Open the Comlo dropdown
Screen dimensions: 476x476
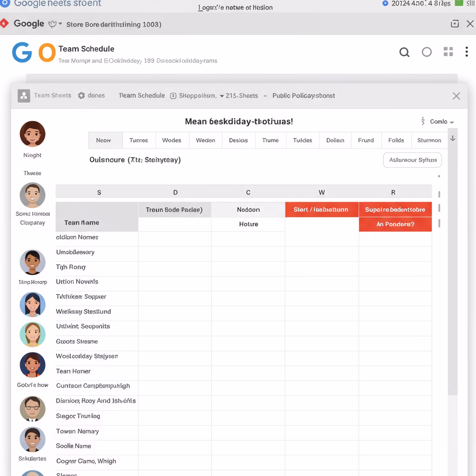(442, 121)
